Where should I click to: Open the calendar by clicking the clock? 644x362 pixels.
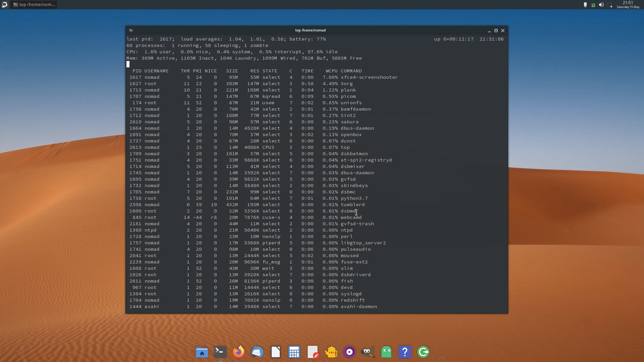point(628,5)
